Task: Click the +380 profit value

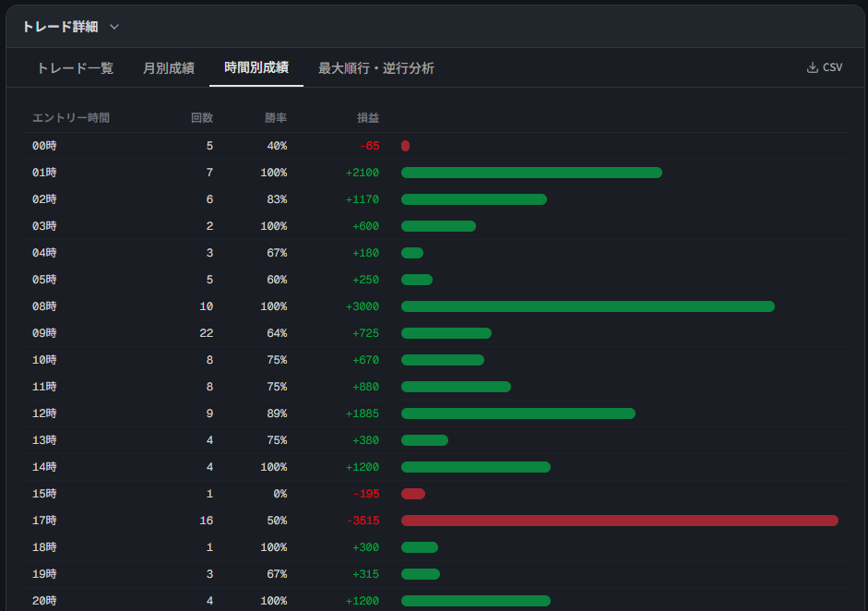Action: click(365, 440)
